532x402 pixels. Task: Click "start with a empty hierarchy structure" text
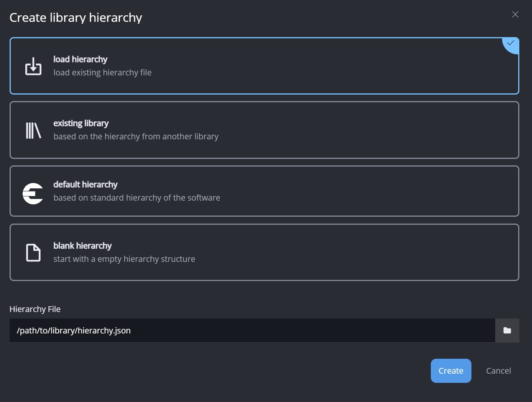tap(124, 259)
